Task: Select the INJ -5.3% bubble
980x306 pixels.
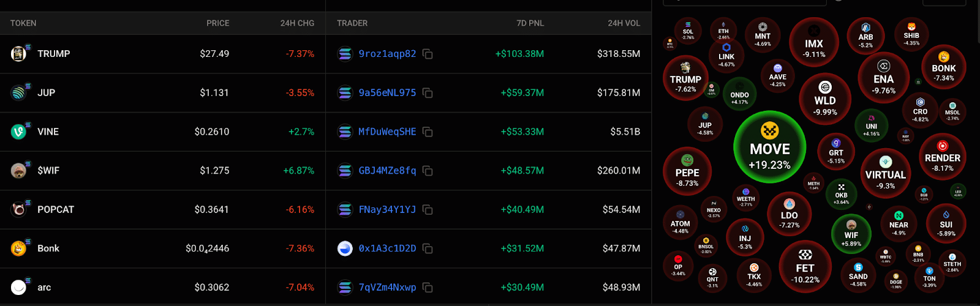Action: tap(745, 237)
